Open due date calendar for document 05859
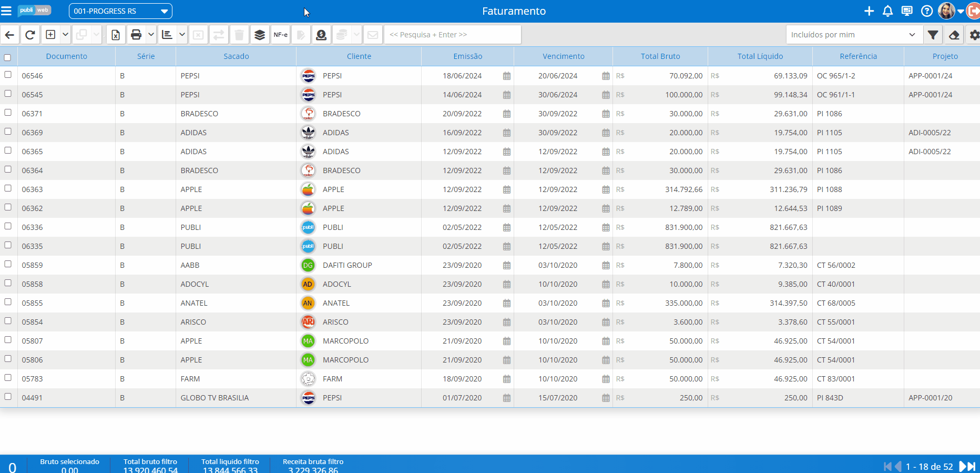 pyautogui.click(x=606, y=265)
